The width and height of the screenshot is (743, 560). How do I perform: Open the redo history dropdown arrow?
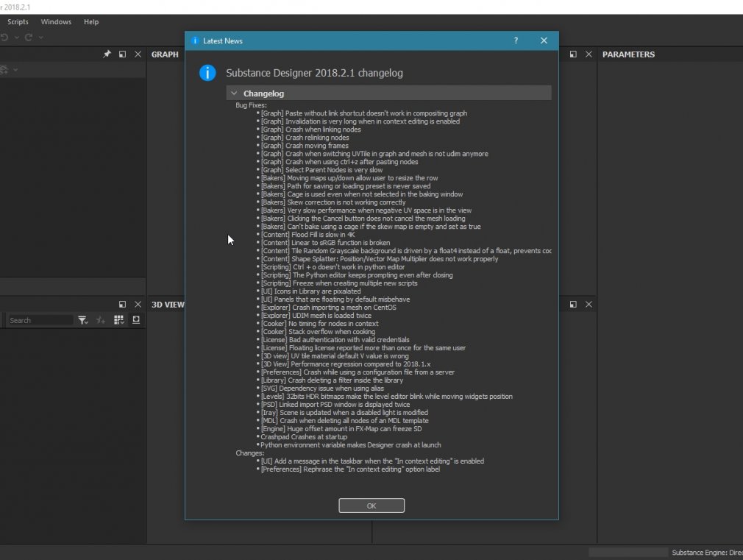click(40, 37)
